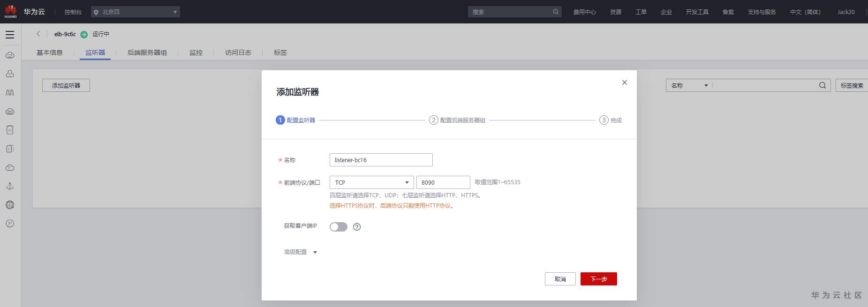Click the 华为云 brand text
This screenshot has height=307, width=868.
point(34,12)
